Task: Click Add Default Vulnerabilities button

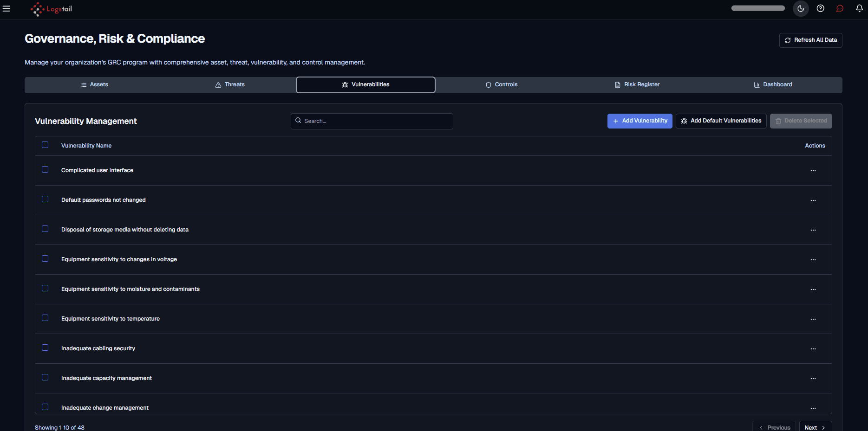Action: 721,121
